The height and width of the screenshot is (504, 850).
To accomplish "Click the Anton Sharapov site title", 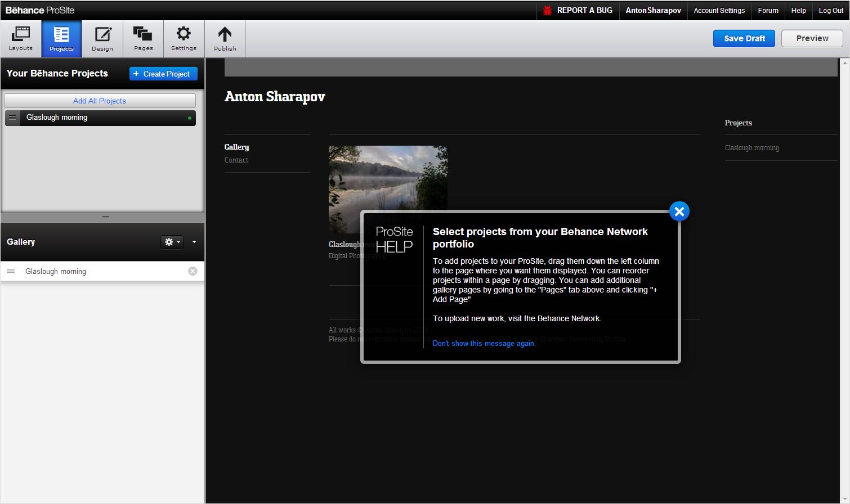I will point(275,97).
